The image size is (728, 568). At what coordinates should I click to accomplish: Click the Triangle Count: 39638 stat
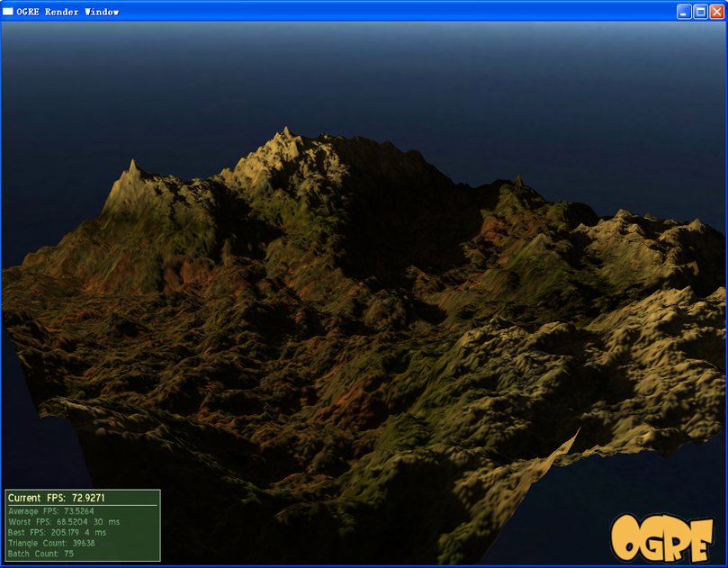pyautogui.click(x=51, y=544)
